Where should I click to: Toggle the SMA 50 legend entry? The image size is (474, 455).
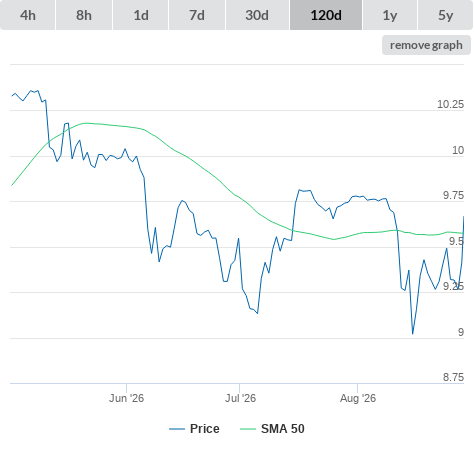pyautogui.click(x=283, y=429)
